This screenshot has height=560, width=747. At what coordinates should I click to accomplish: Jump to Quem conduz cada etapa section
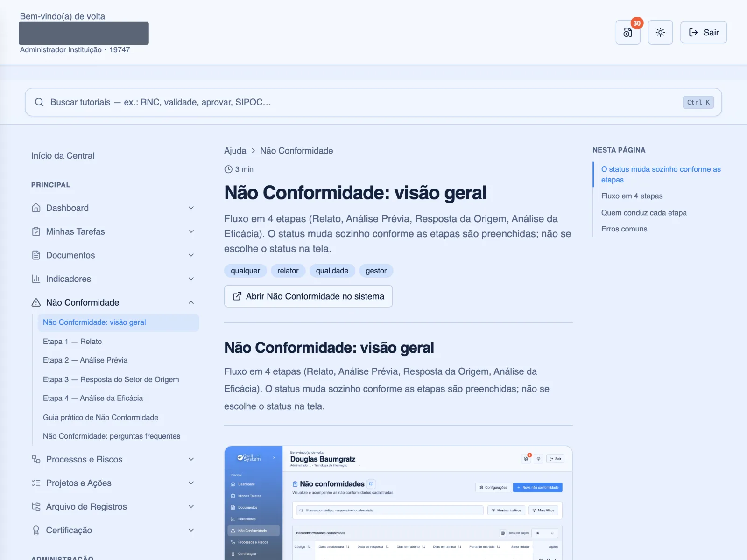tap(644, 213)
